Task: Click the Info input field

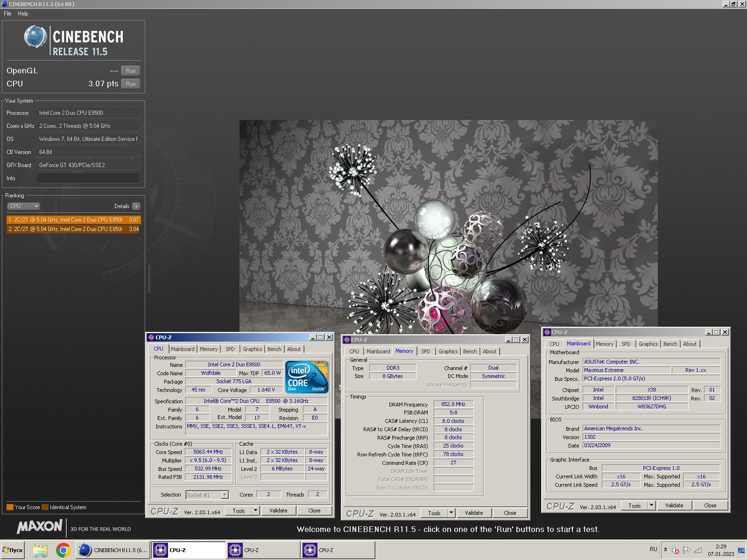Action: 88,178
